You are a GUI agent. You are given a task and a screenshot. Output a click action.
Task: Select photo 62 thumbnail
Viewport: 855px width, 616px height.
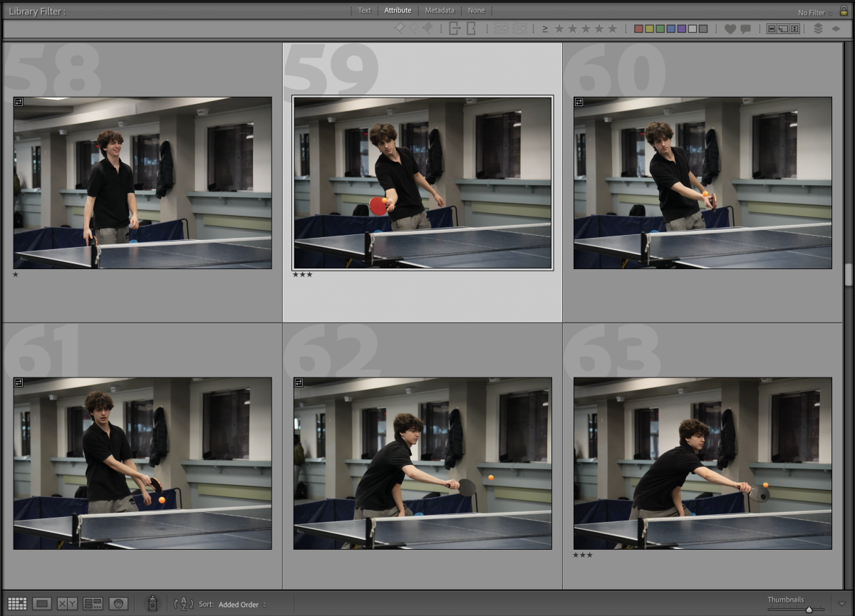click(423, 463)
